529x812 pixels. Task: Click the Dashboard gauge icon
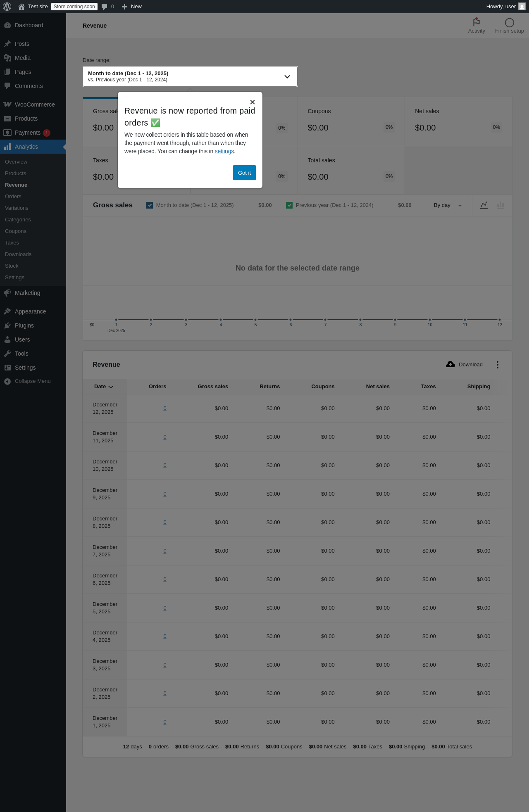pos(7,25)
